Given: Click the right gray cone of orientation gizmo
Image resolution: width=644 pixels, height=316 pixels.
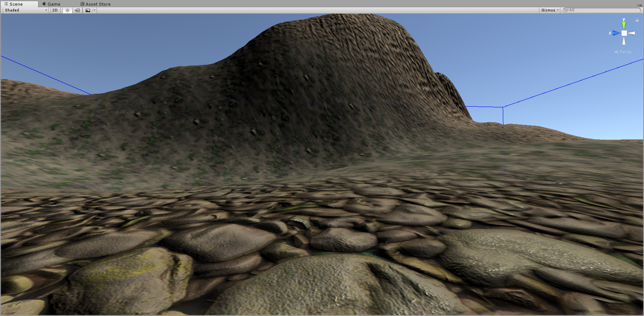Looking at the screenshot, I should click(x=631, y=33).
